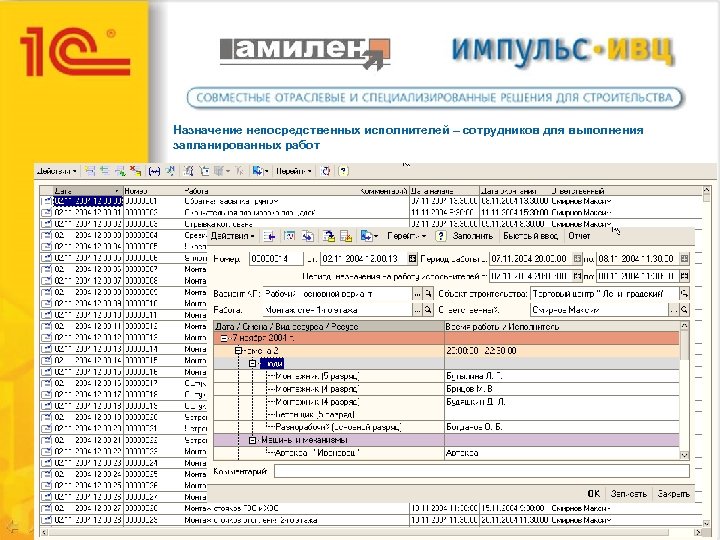Click the ellipsis button of the Работа field

pyautogui.click(x=417, y=310)
